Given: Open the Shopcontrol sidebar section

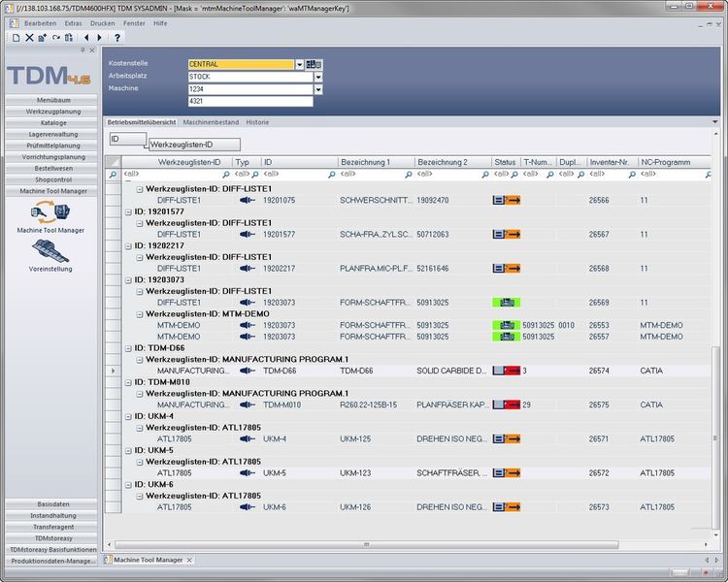Looking at the screenshot, I should (53, 179).
